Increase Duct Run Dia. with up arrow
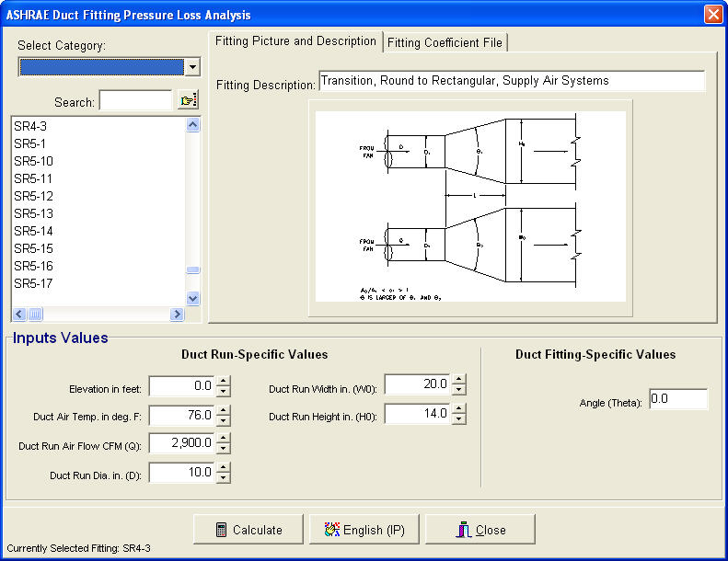This screenshot has height=561, width=728. click(x=224, y=468)
